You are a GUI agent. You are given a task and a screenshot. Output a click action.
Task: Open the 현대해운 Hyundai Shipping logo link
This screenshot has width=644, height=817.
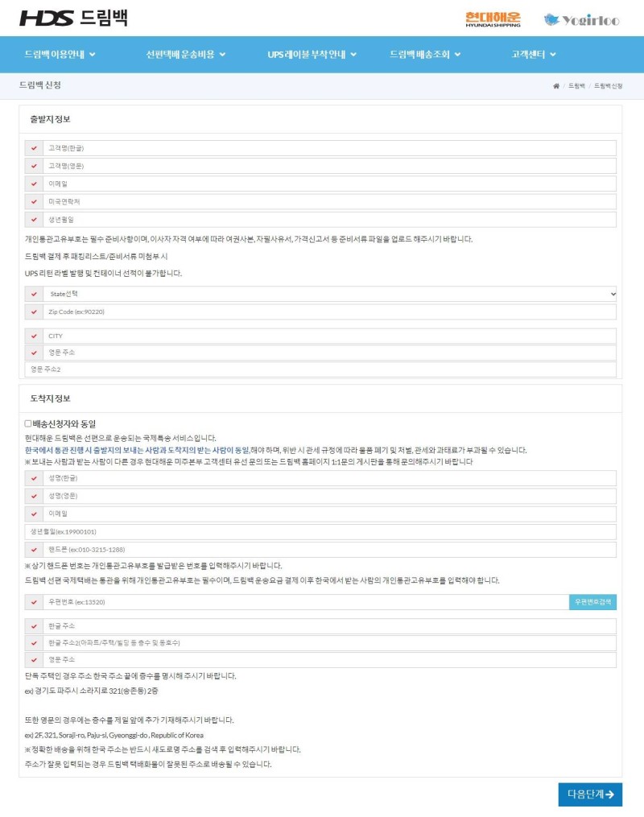pos(493,19)
